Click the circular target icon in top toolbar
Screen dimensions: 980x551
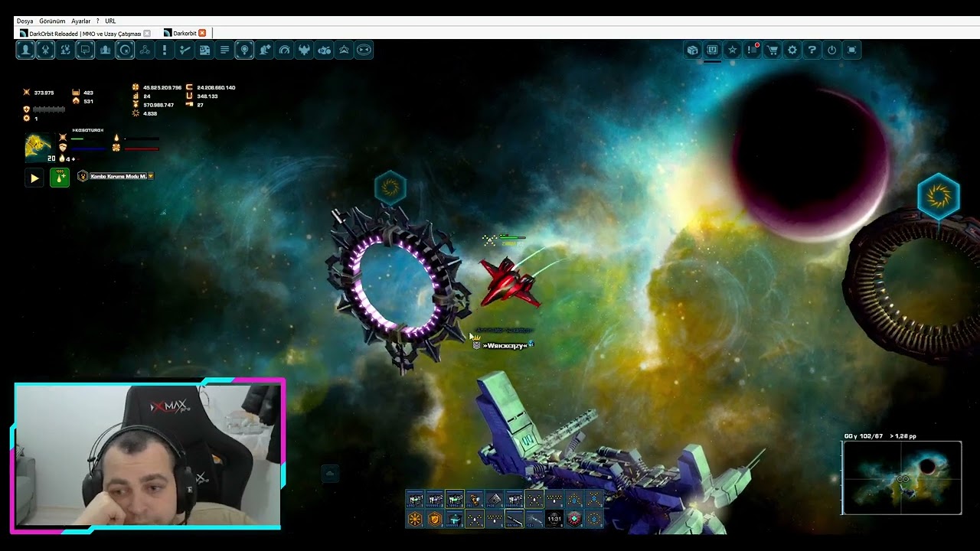[x=125, y=50]
